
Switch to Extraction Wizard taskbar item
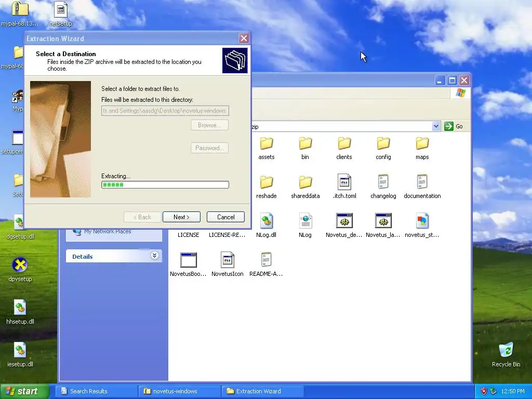coord(262,391)
